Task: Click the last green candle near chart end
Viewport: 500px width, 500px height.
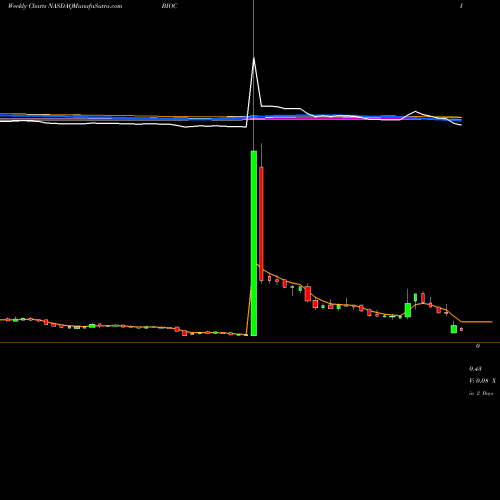Action: (454, 329)
